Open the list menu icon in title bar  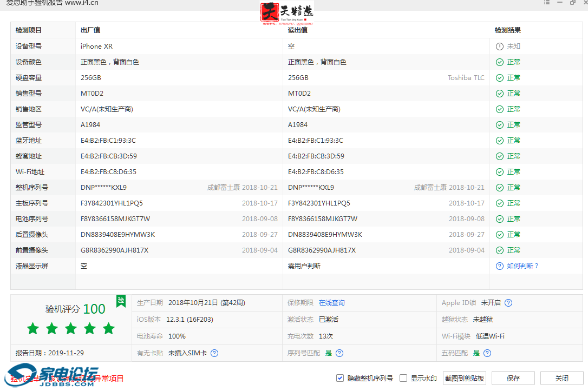click(x=547, y=2)
